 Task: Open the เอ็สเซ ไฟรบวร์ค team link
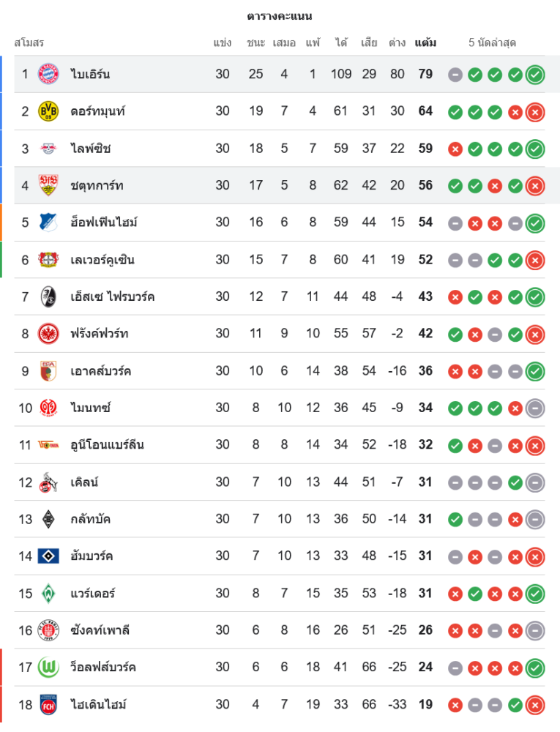click(112, 296)
